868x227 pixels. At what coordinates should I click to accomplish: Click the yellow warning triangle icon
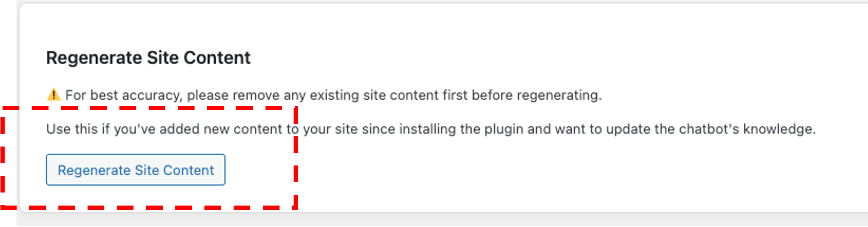[x=54, y=95]
